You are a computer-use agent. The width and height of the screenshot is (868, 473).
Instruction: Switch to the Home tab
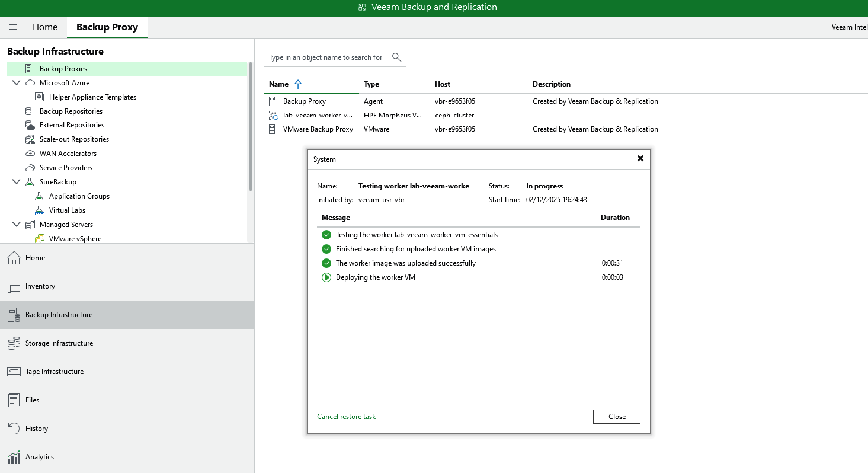pos(45,27)
